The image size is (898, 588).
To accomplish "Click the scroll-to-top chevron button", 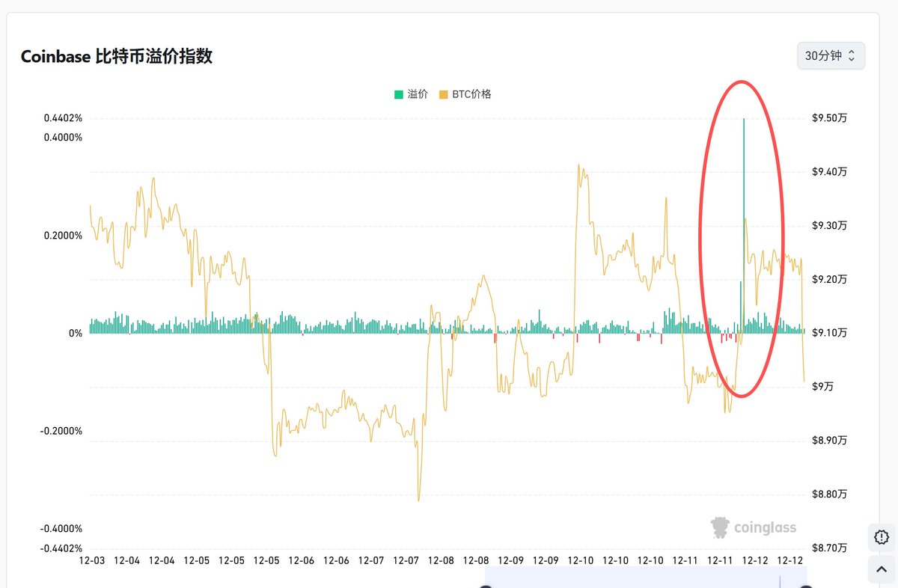I will [881, 570].
